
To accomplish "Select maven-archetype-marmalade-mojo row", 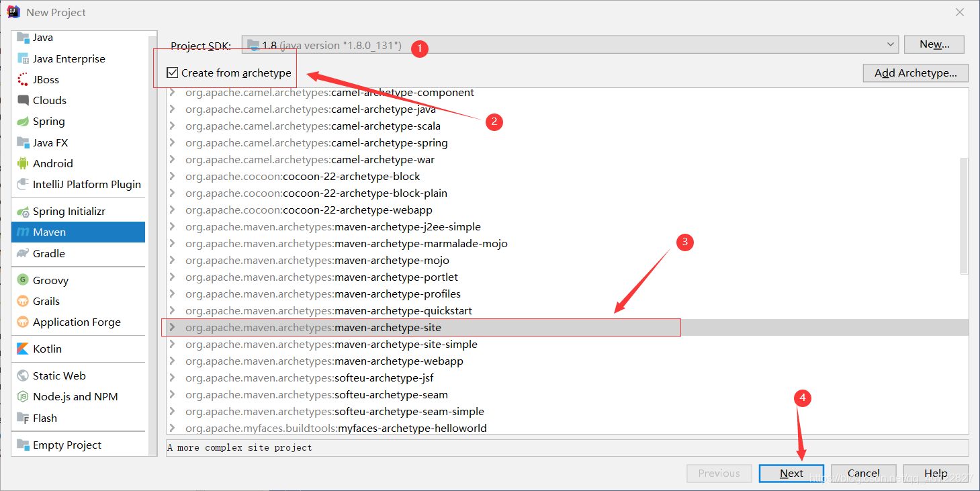I will 568,243.
